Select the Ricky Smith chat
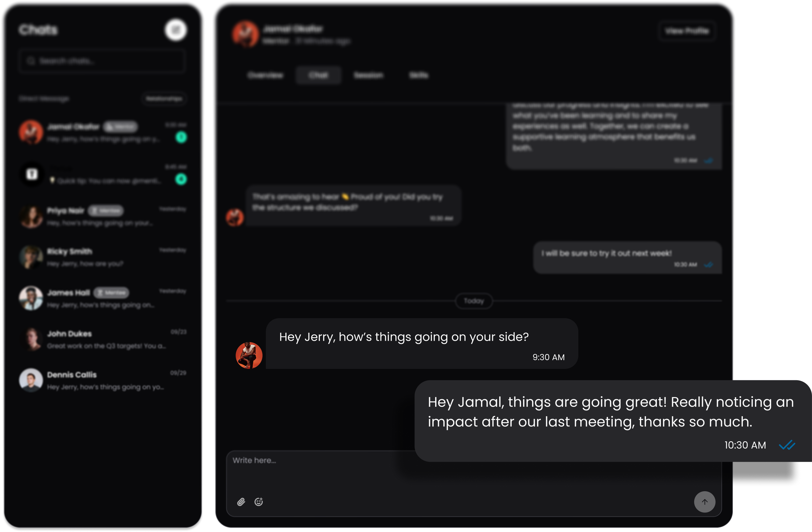Screen dimensions: 812x532 coord(102,257)
